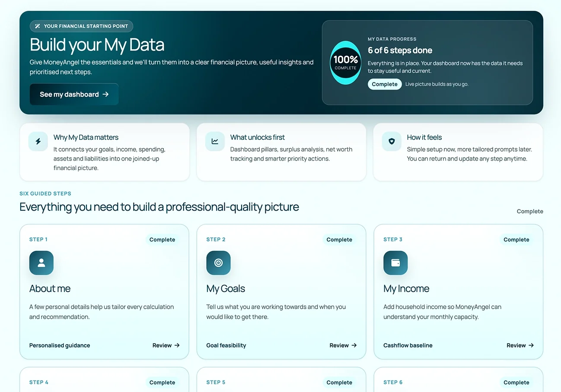Click the chart icon beside What unlocks first
Screen dimensions: 561x392
(215, 141)
